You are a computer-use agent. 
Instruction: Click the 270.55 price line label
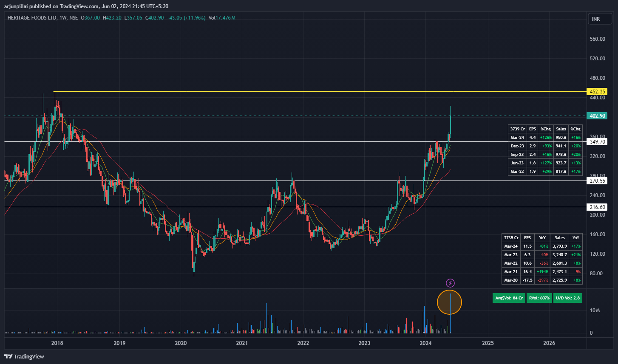pyautogui.click(x=597, y=181)
